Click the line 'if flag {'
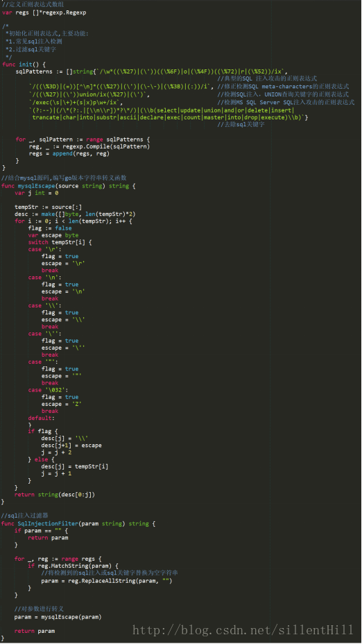This screenshot has width=362, height=644. coord(43,431)
